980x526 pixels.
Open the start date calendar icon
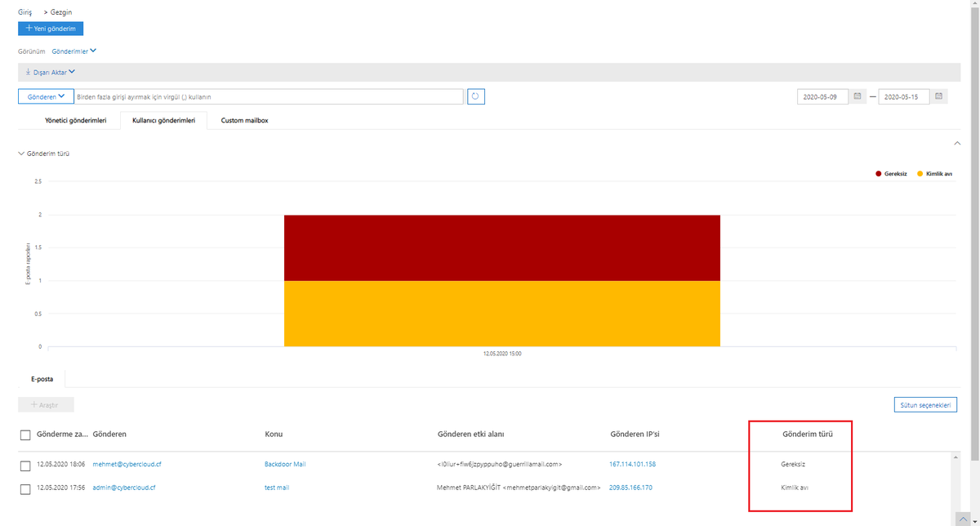click(x=857, y=96)
